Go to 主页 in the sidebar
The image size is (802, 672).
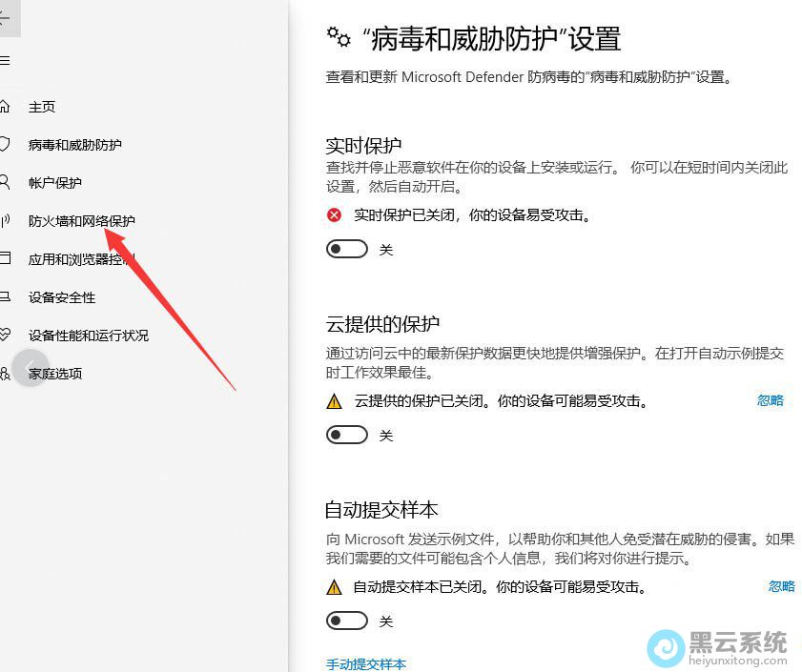pyautogui.click(x=42, y=107)
